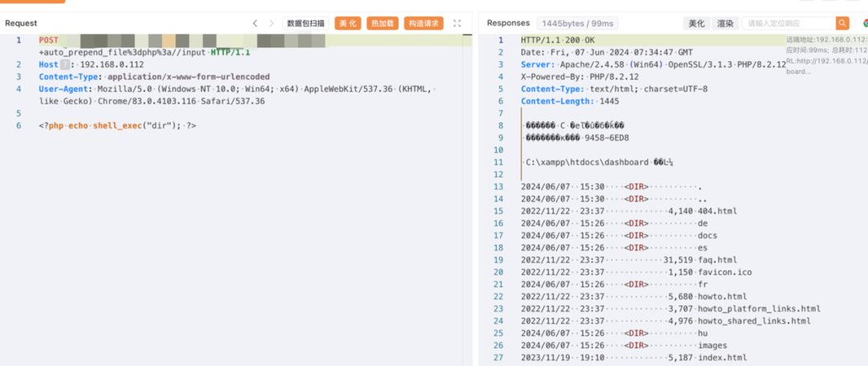Click the Date header in response

point(607,52)
